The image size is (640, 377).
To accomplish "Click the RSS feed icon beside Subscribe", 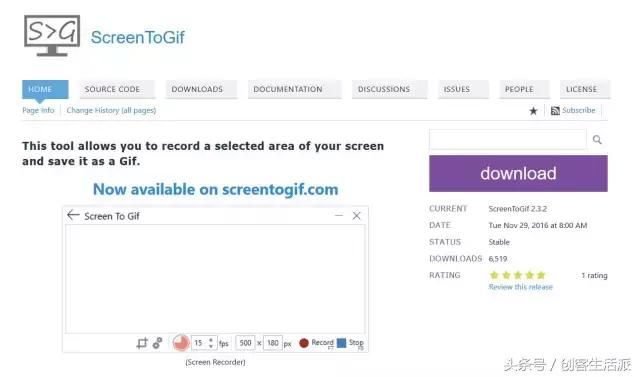I will 555,111.
